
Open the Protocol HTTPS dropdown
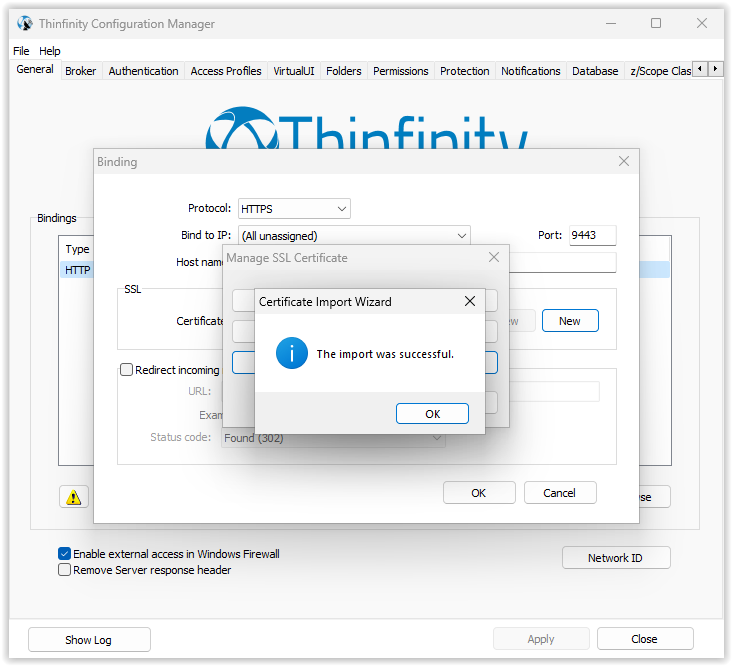click(294, 209)
